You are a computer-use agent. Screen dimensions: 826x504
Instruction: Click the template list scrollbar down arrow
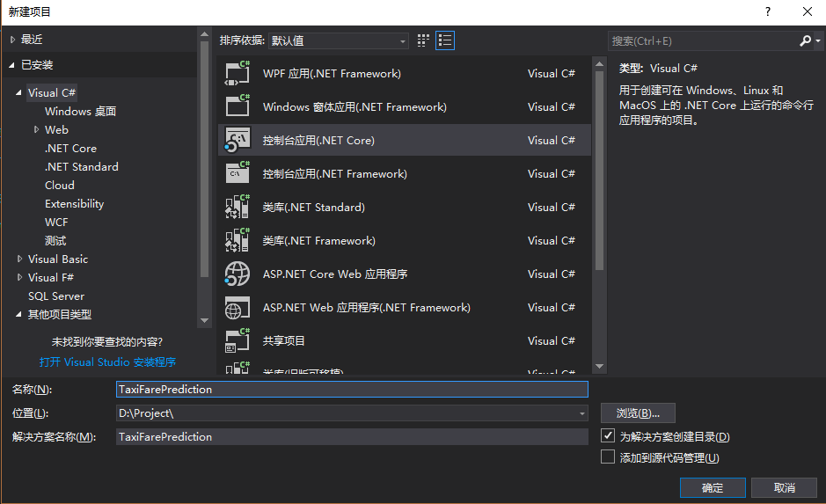599,366
